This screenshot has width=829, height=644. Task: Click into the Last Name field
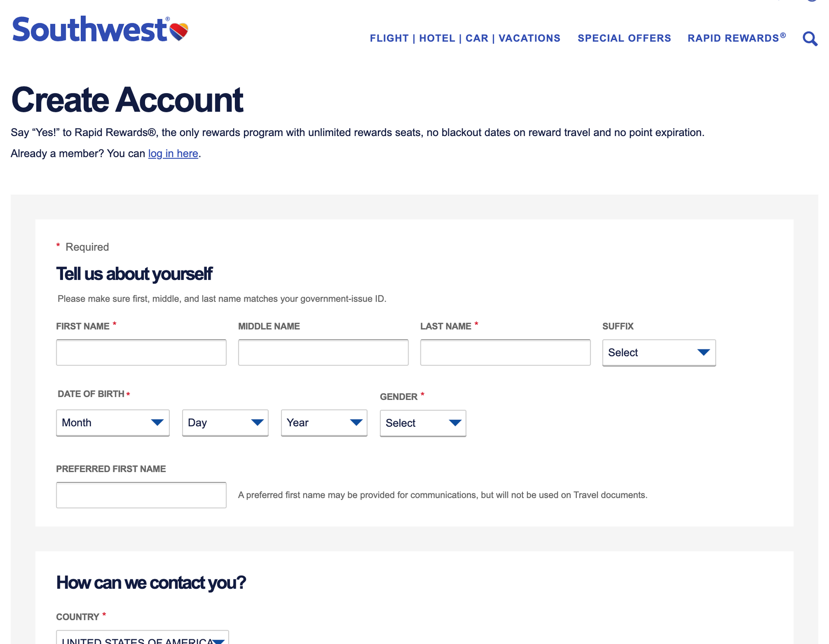tap(505, 352)
